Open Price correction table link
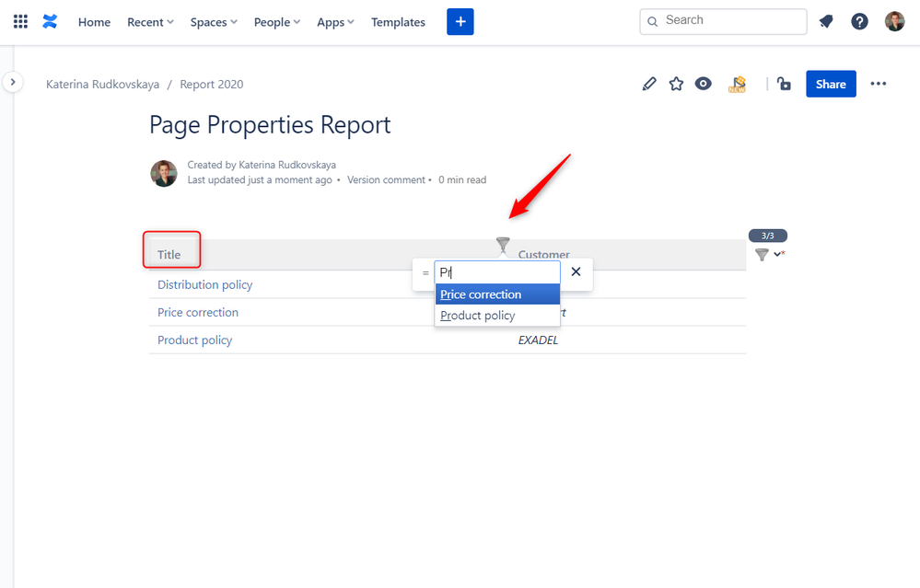920x588 pixels. (198, 313)
